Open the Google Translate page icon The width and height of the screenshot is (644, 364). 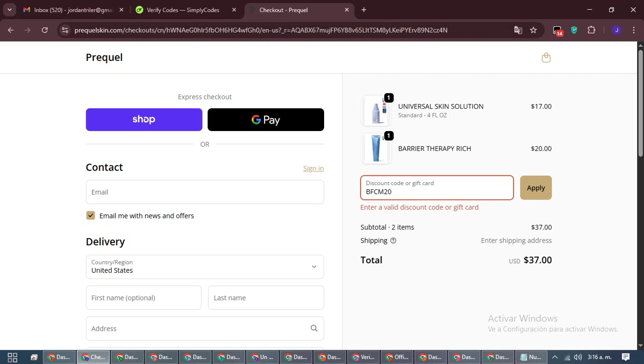pyautogui.click(x=518, y=30)
